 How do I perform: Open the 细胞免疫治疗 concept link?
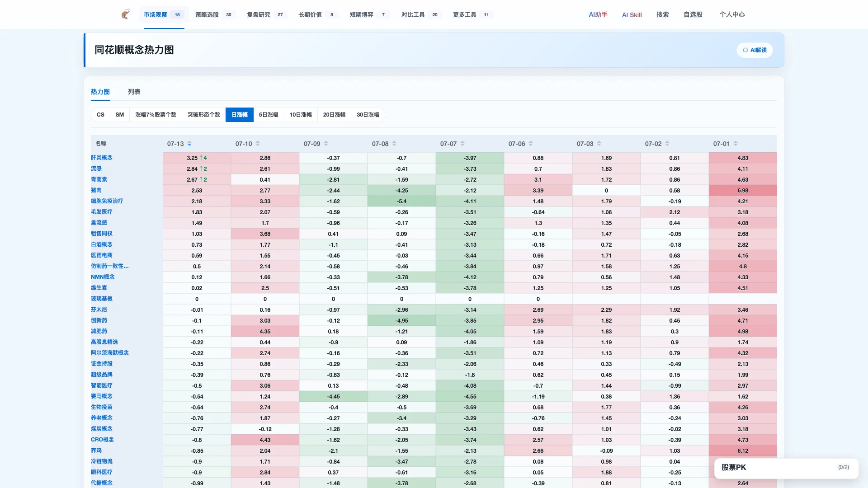107,201
